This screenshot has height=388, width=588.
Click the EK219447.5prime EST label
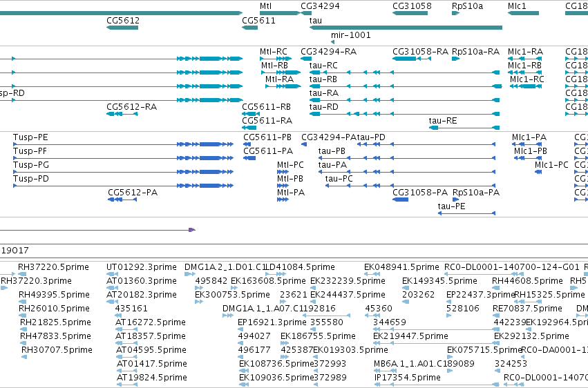410,336
